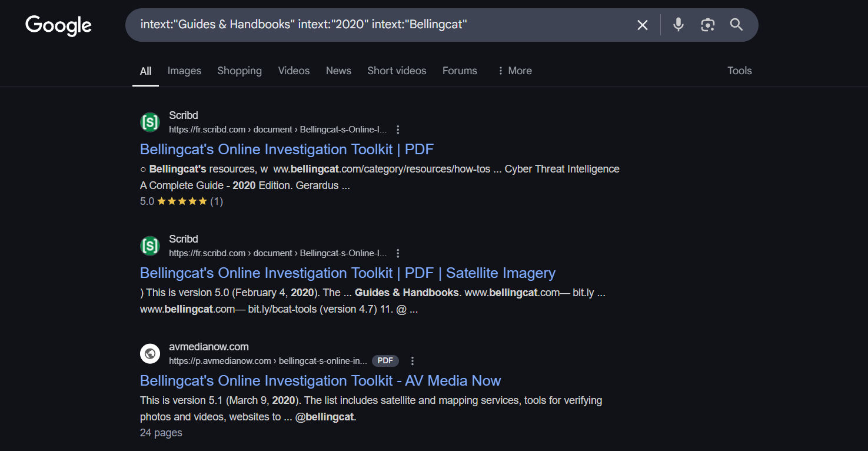Click the globe favicon for avmedianow.com
Viewport: 868px width, 451px height.
150,353
